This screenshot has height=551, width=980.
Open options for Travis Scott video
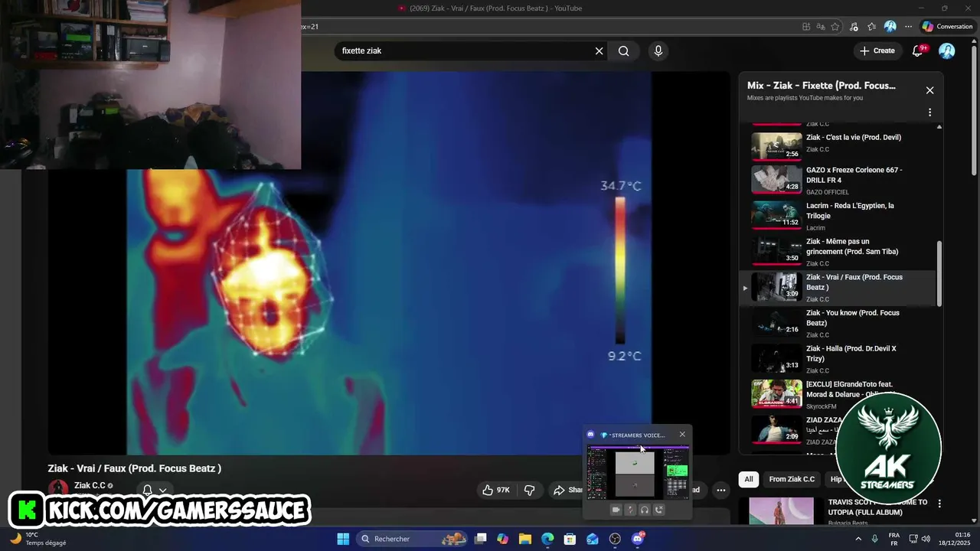click(x=939, y=504)
